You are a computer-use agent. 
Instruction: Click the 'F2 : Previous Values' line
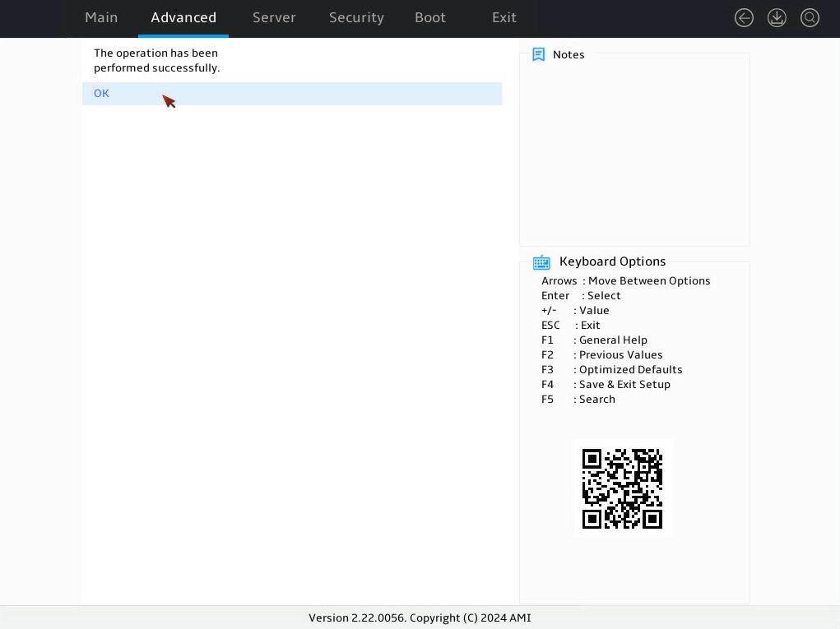tap(601, 355)
